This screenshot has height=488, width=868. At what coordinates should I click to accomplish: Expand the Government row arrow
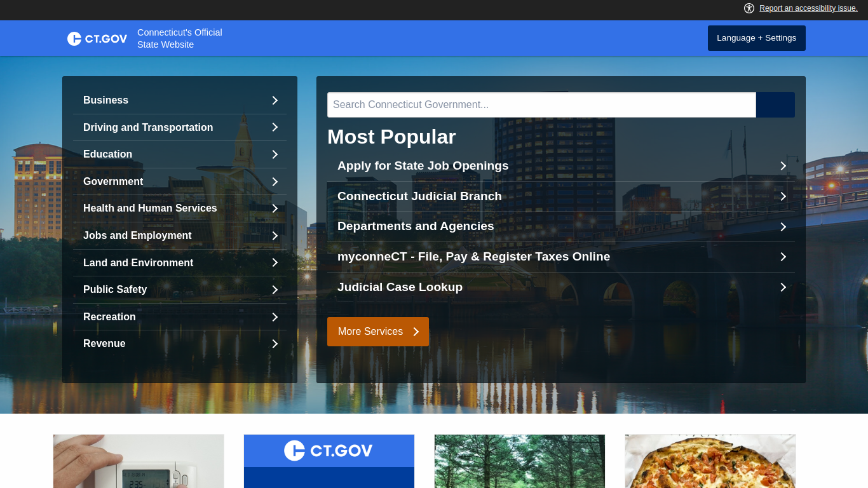(x=275, y=182)
